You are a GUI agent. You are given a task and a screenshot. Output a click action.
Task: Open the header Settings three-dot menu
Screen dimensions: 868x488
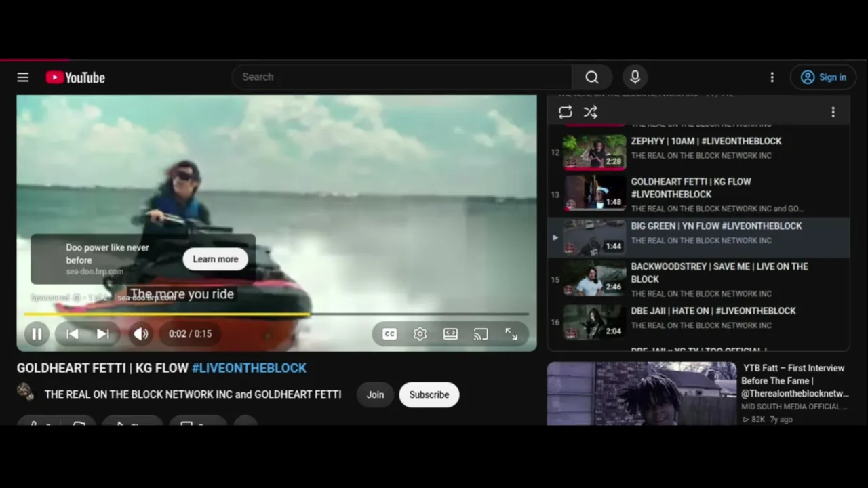(x=772, y=77)
